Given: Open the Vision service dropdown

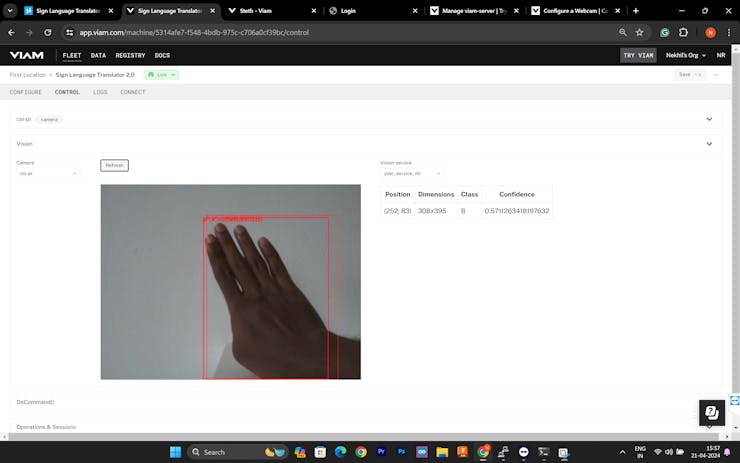Looking at the screenshot, I should coord(412,174).
